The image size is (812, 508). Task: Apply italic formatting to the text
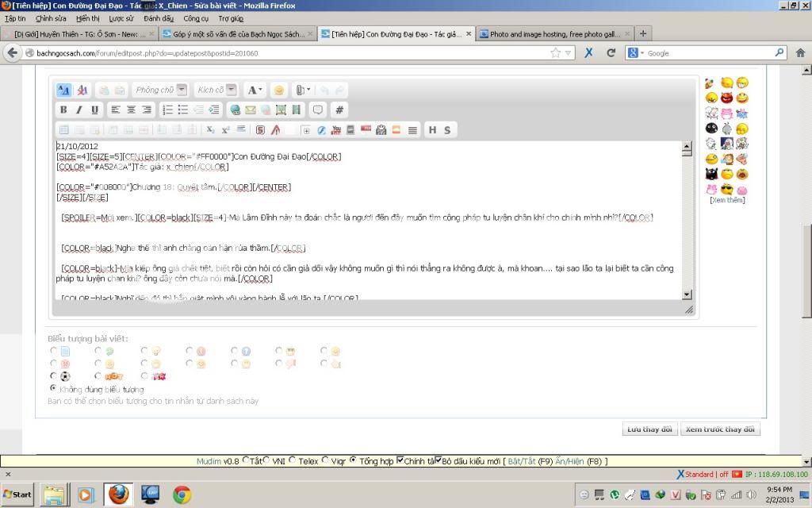79,110
